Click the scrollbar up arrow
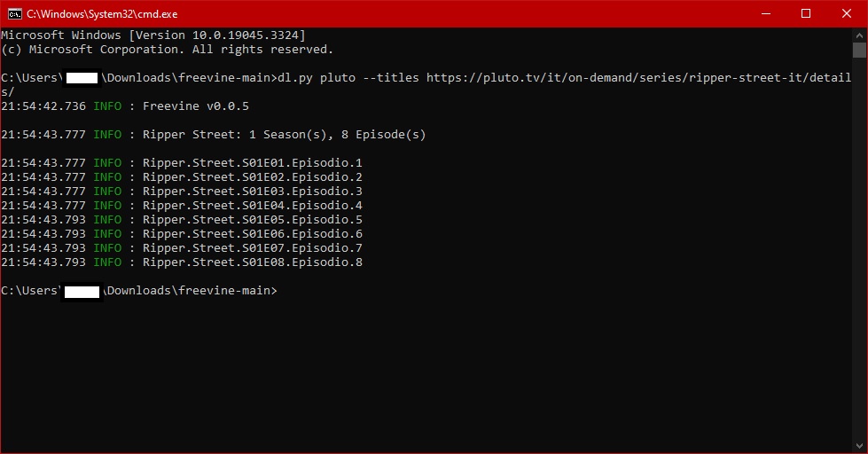The image size is (868, 454). coord(860,35)
